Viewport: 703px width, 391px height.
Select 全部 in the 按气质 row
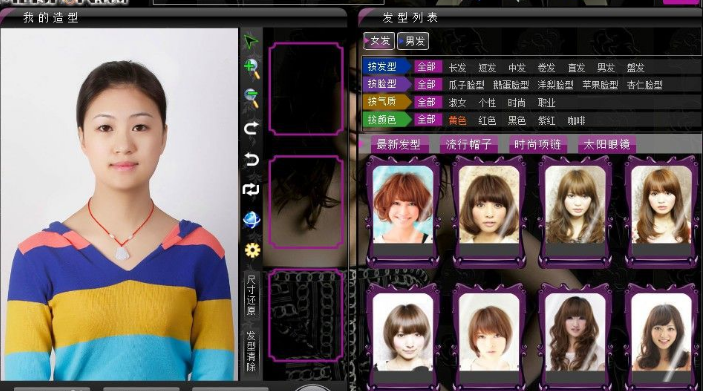(x=427, y=102)
